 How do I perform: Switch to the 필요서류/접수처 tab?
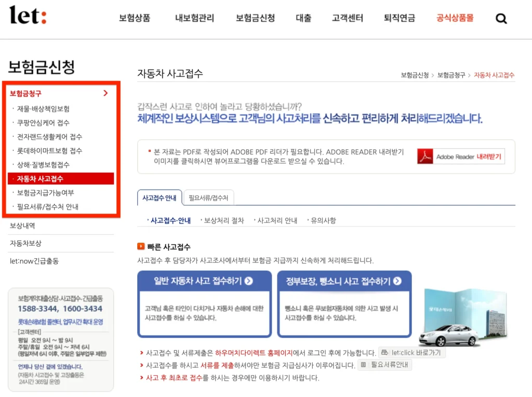pos(208,197)
